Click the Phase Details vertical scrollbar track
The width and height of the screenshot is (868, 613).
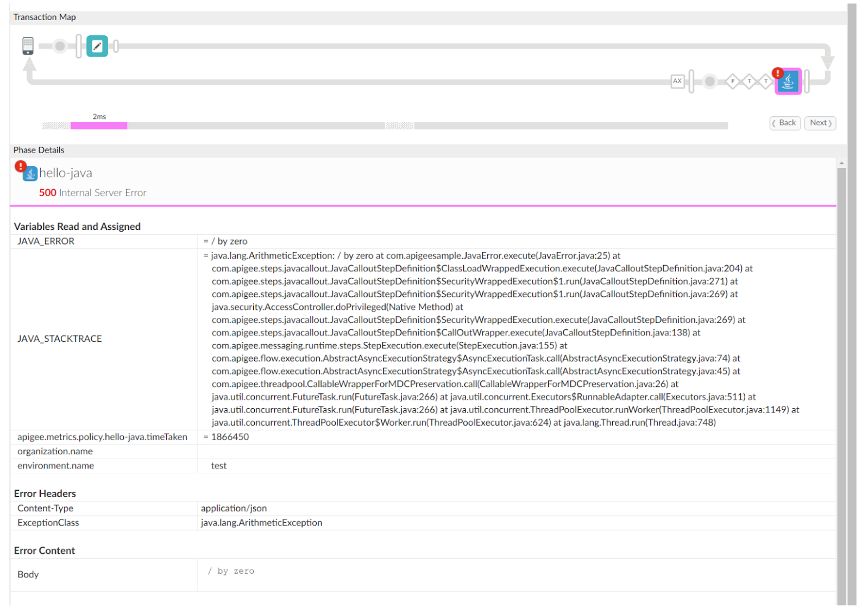coord(841,380)
